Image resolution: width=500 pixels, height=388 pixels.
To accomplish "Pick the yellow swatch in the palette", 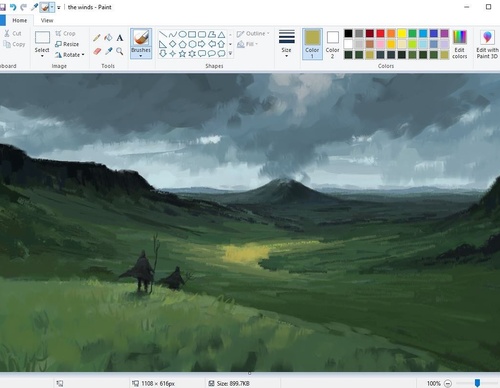I will coord(402,33).
